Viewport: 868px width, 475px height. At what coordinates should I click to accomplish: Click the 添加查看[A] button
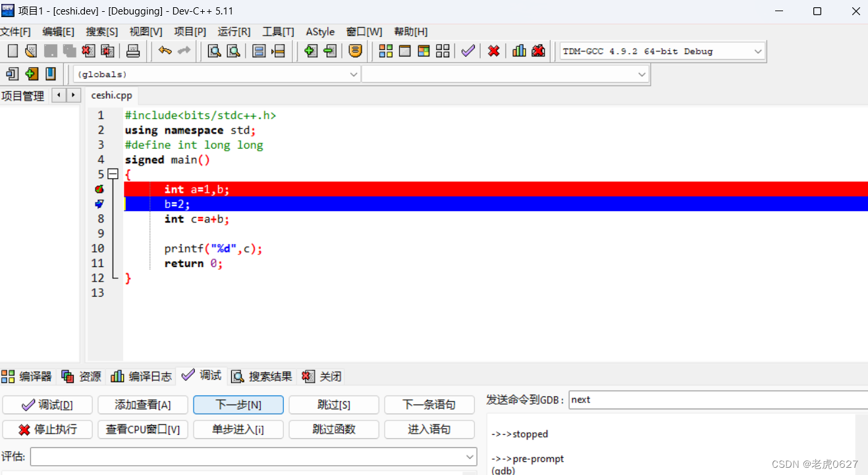pos(143,405)
